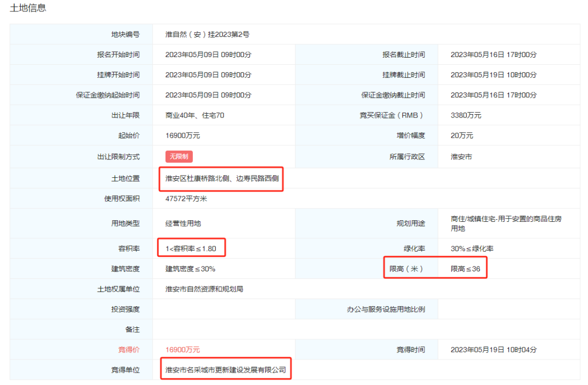
Task: Select the greening rate 30%≤绿化率
Action: click(471, 249)
